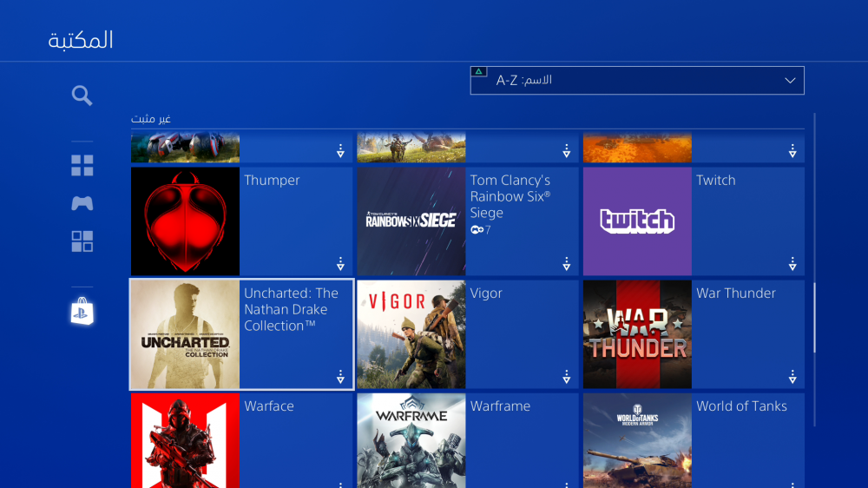Select the Warframe game thumbnail
Image resolution: width=868 pixels, height=488 pixels.
411,440
